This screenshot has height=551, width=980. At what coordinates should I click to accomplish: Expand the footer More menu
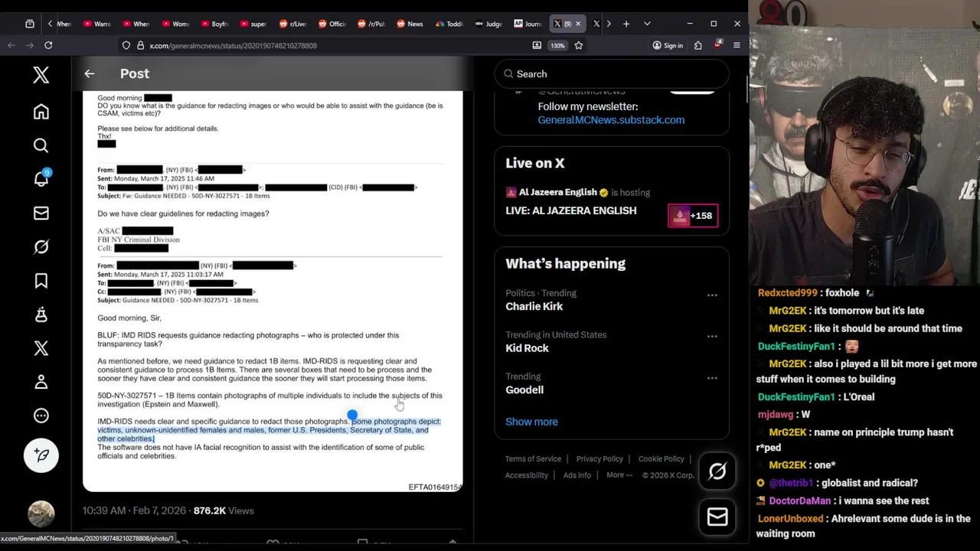click(x=619, y=475)
